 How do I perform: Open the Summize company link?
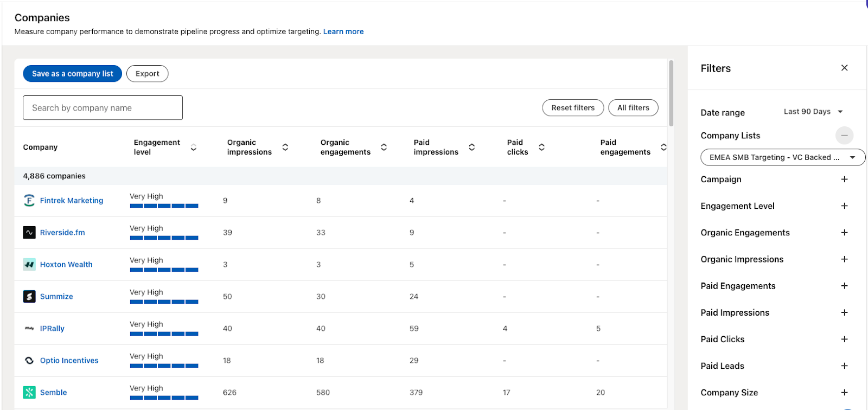(56, 297)
